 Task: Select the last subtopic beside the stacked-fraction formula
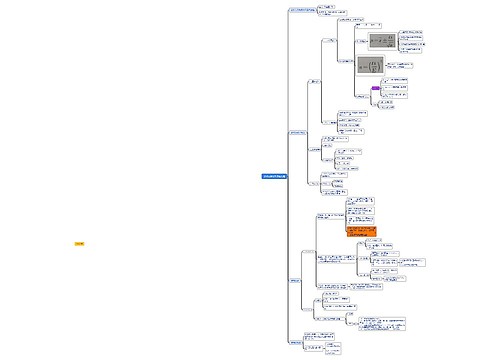(x=411, y=50)
